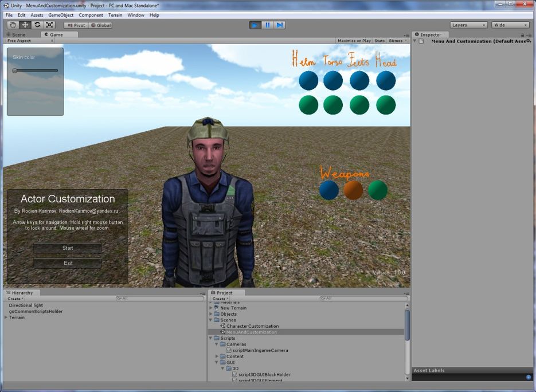Adjust the Skin color slider
The width and height of the screenshot is (536, 392).
(35, 70)
